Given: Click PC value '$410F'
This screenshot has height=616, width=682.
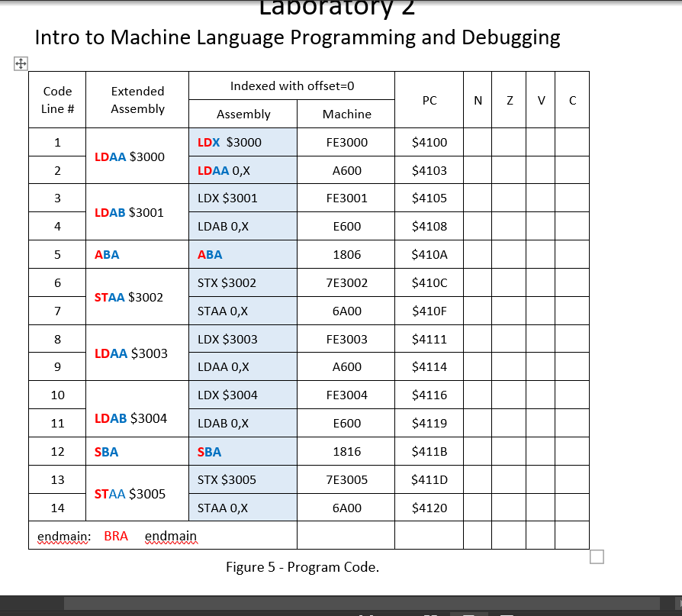Looking at the screenshot, I should 429,311.
